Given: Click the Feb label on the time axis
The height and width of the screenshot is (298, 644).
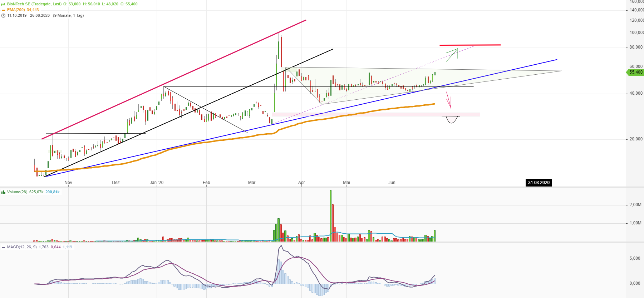Looking at the screenshot, I should coord(206,183).
